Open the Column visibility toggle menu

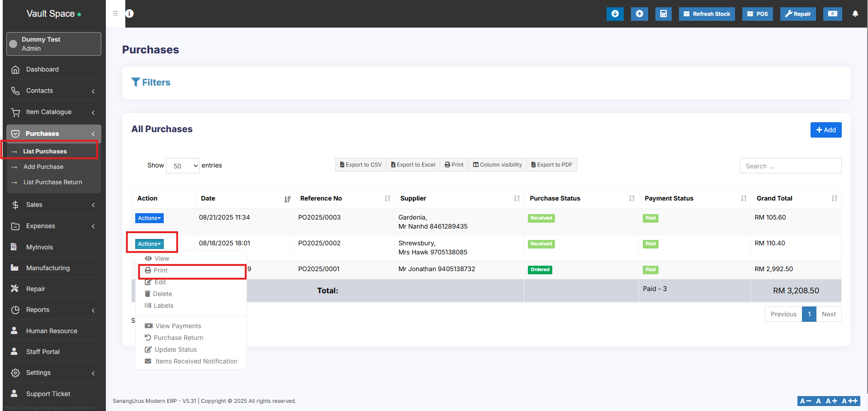pyautogui.click(x=497, y=165)
